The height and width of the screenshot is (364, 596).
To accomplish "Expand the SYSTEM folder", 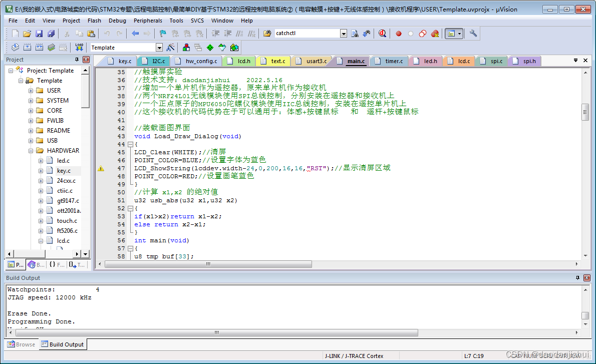I will pos(31,101).
